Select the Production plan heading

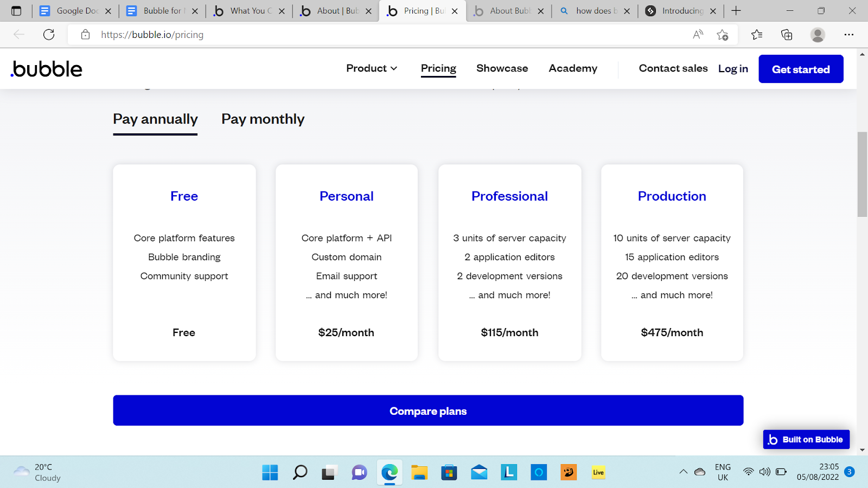click(672, 196)
